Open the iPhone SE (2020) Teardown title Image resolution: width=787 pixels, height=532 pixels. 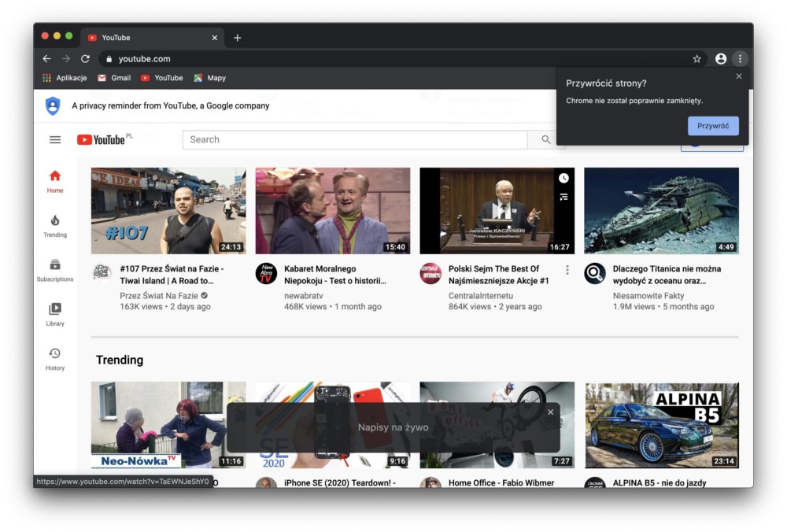(340, 483)
